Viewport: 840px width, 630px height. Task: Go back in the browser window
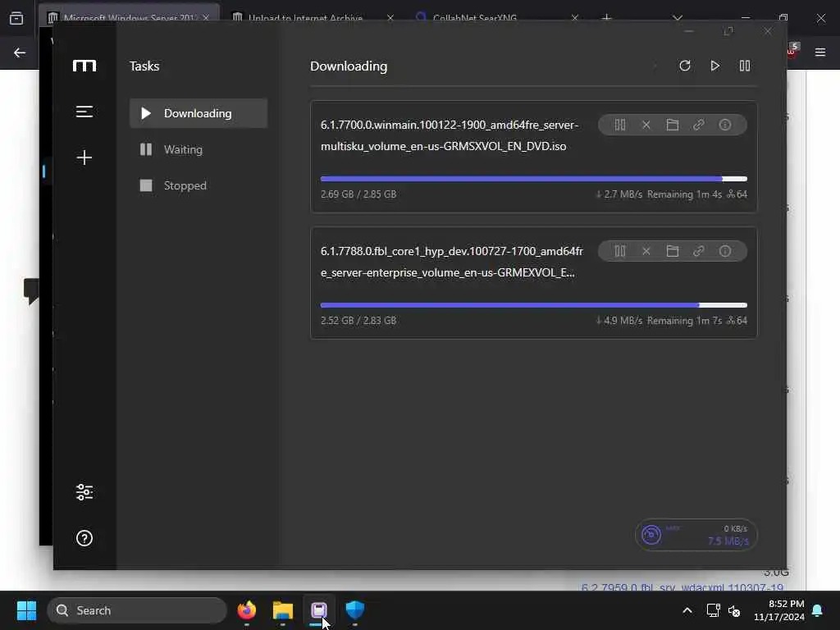coord(20,52)
